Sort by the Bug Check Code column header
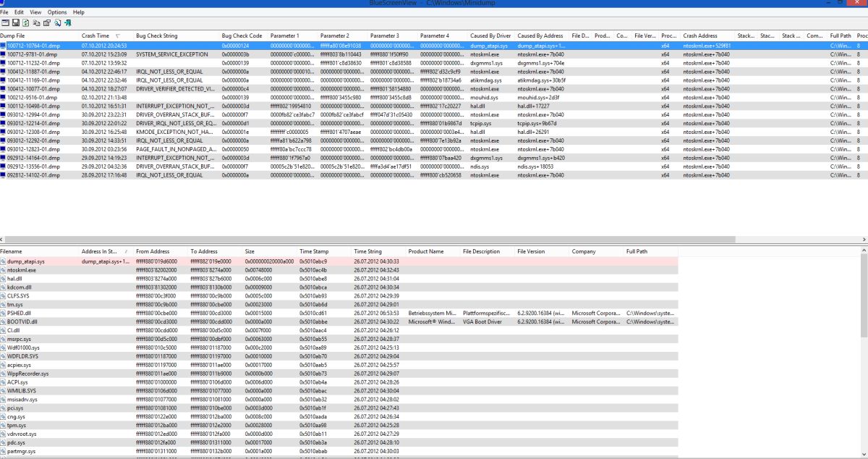Screen dimensions: 868x459 pos(244,35)
